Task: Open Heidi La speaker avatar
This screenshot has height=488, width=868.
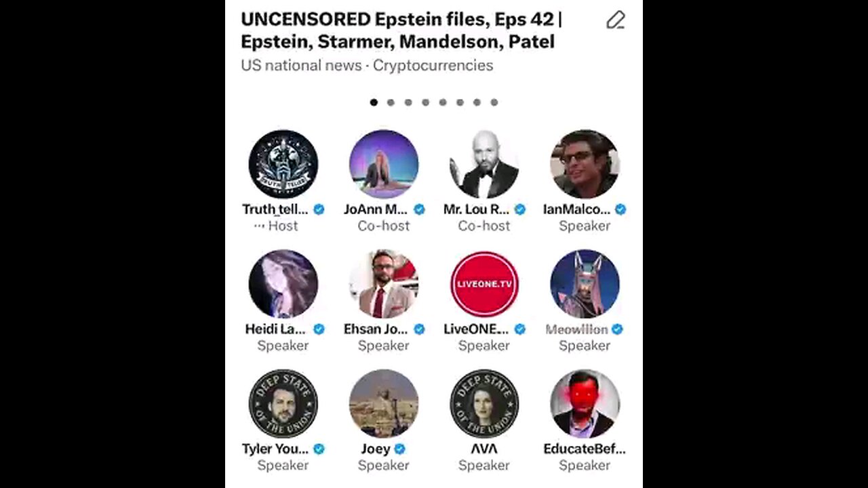Action: tap(283, 284)
